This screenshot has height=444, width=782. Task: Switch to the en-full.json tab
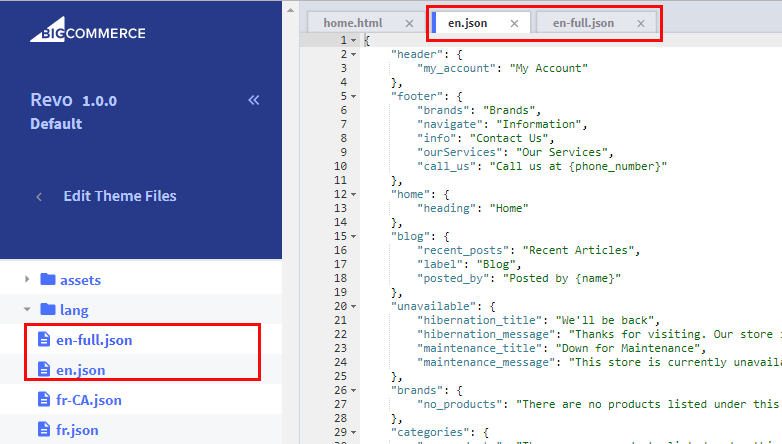point(583,23)
